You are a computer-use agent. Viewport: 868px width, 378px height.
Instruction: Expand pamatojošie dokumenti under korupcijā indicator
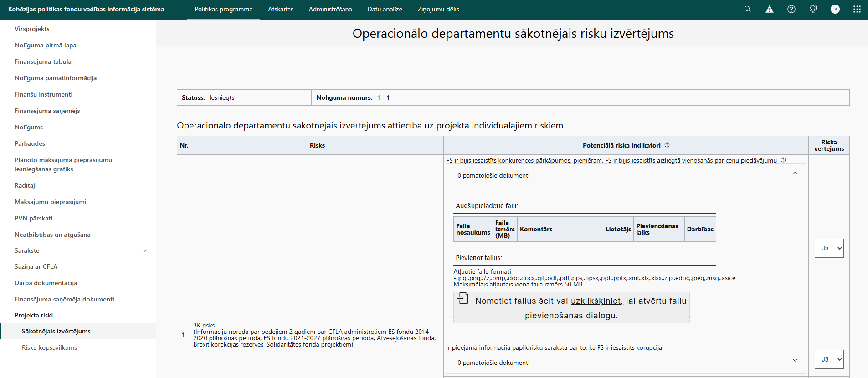tap(795, 360)
